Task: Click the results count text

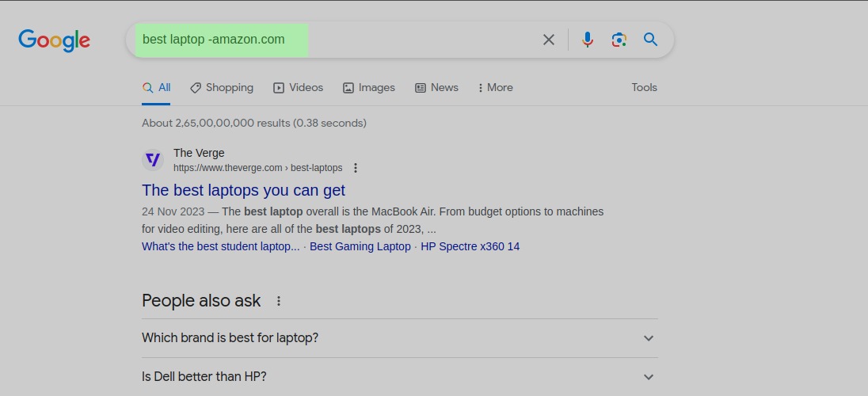Action: 254,123
